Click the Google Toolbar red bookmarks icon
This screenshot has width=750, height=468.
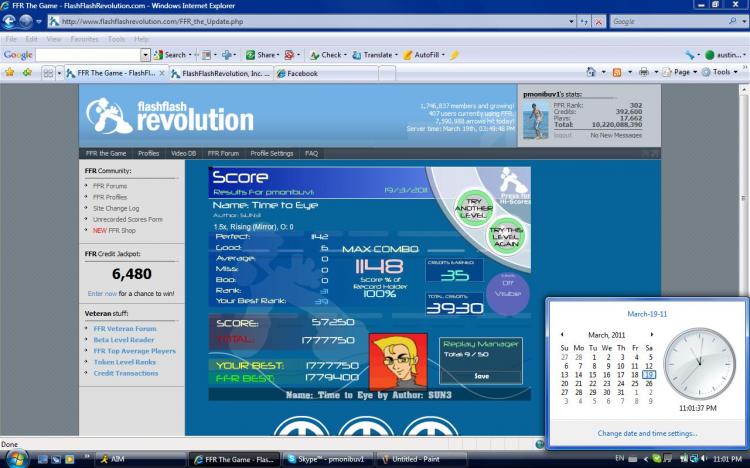click(289, 55)
